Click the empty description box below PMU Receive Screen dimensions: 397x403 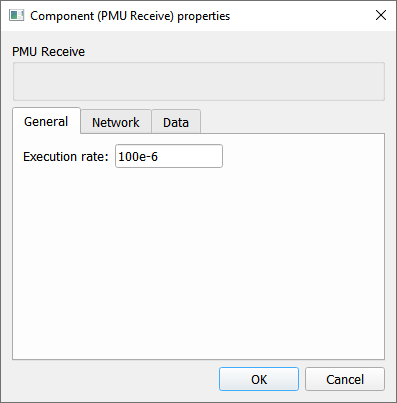[x=199, y=81]
